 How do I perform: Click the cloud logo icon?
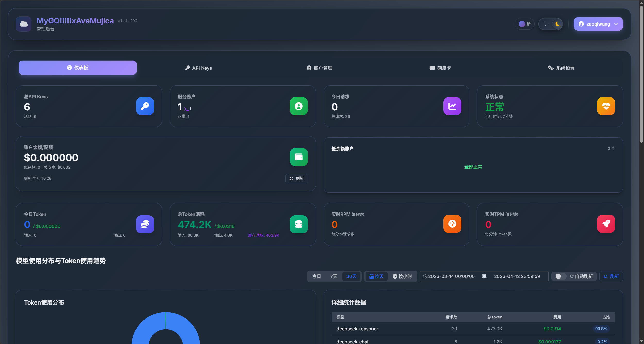(x=24, y=24)
